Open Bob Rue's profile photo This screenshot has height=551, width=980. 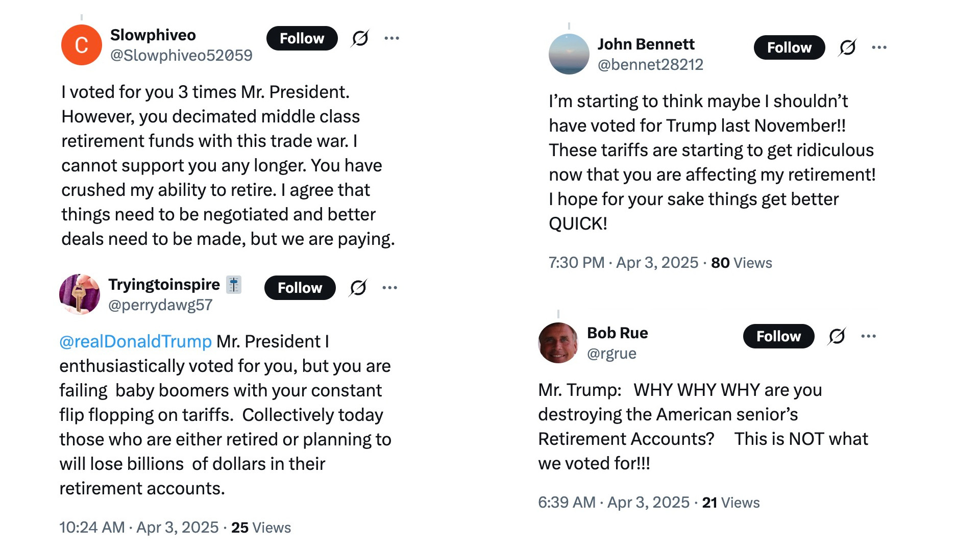point(558,343)
